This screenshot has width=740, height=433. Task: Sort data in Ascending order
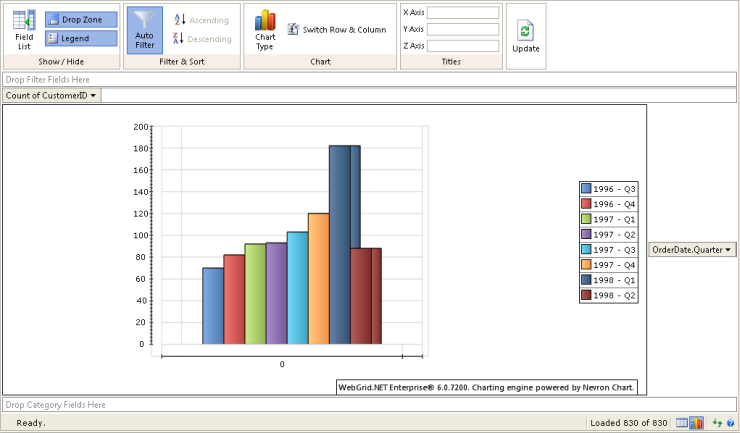tap(201, 20)
